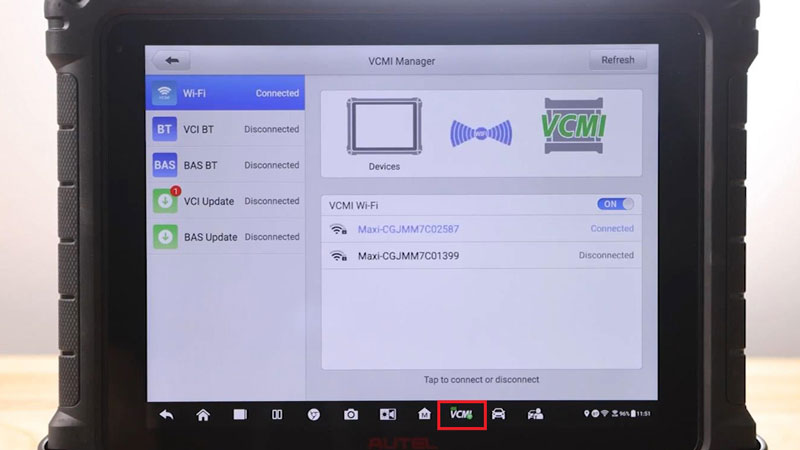Tap the split-screen icon in bottom bar
The image size is (800, 450).
[x=277, y=414]
